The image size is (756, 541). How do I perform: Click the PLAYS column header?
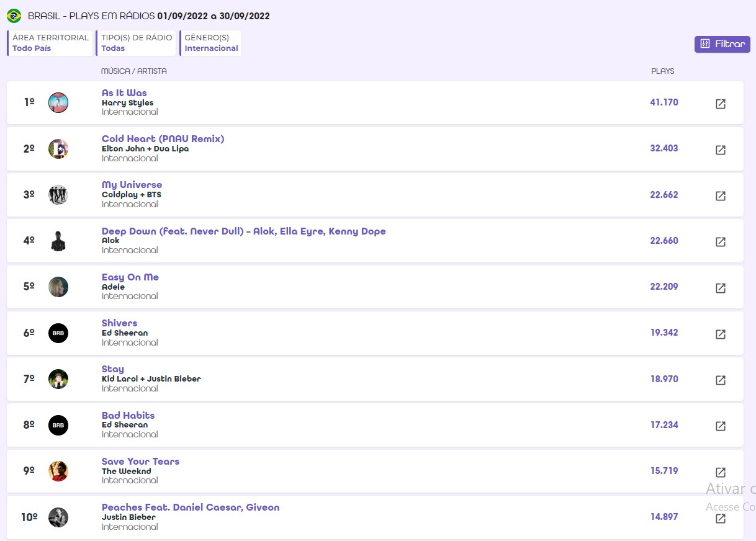(662, 71)
